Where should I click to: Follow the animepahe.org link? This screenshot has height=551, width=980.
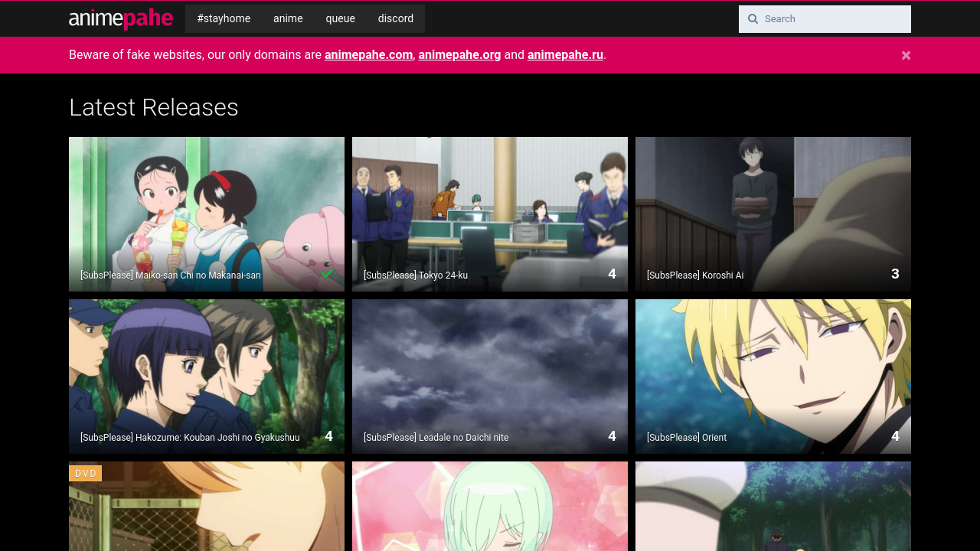coord(459,55)
